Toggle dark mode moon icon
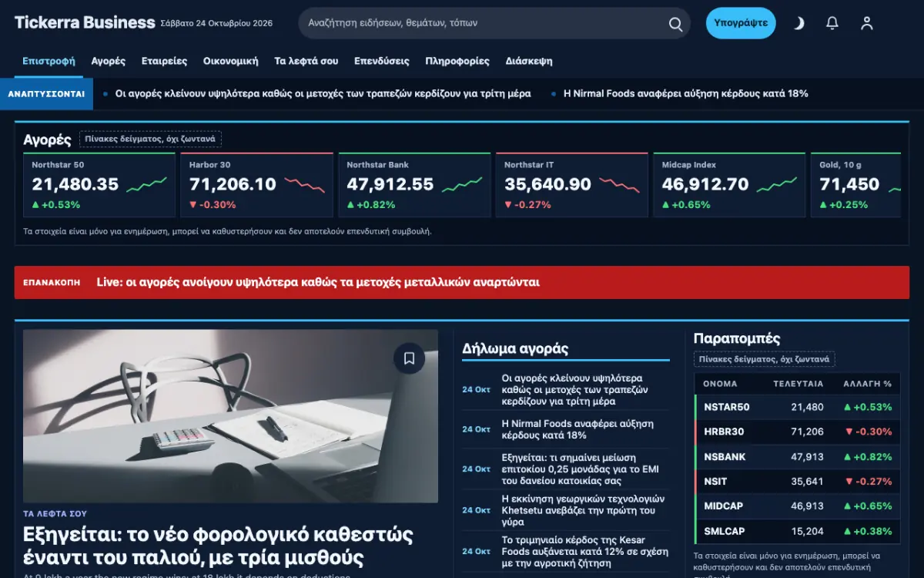This screenshot has height=578, width=924. (x=798, y=23)
